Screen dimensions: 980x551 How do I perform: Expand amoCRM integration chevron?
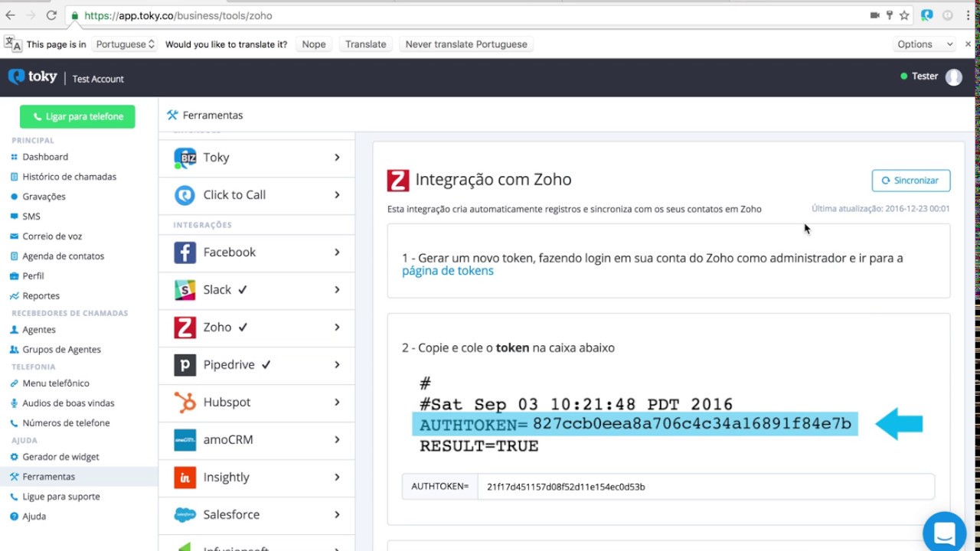click(x=337, y=440)
